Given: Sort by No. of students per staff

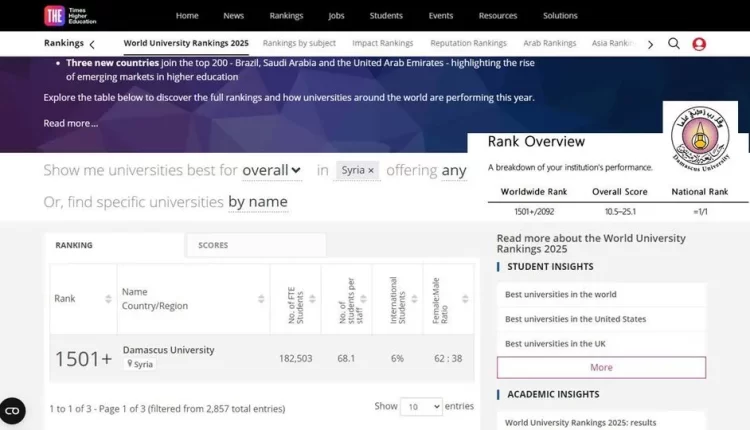Looking at the screenshot, I should pos(363,298).
